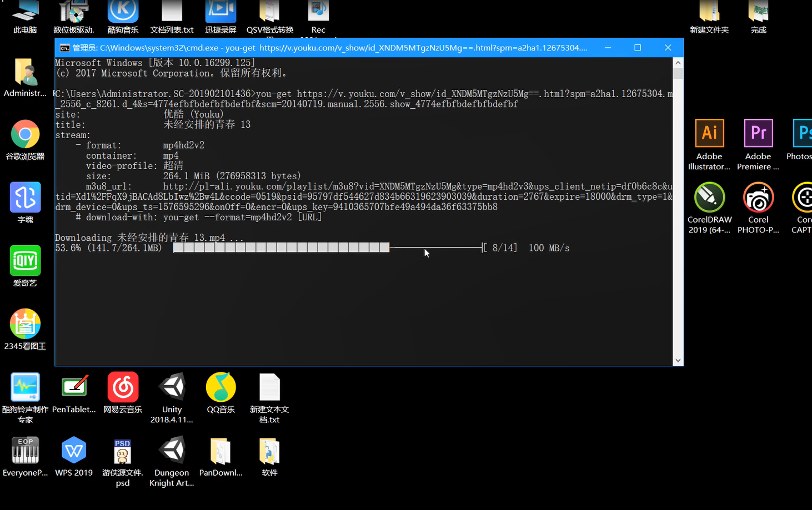Screen dimensions: 812x510
Task: Click the cmd scrollbar thumb
Action: [x=678, y=73]
